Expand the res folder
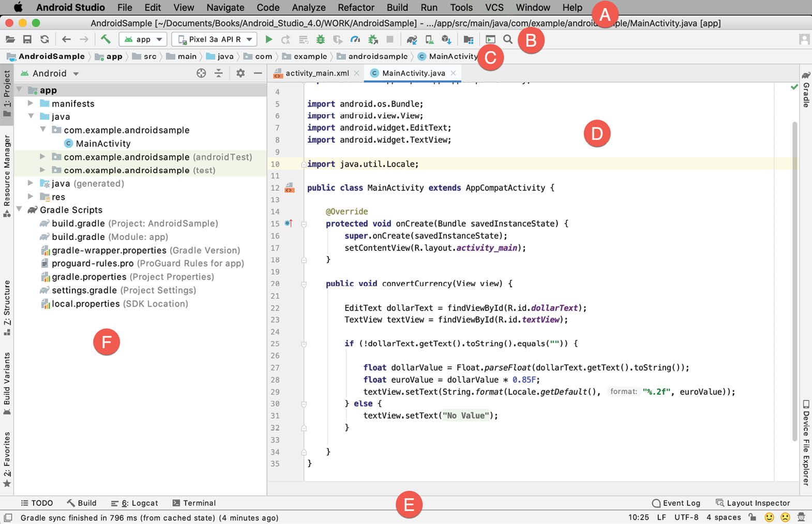Screen dimensions: 812x524 click(x=31, y=197)
